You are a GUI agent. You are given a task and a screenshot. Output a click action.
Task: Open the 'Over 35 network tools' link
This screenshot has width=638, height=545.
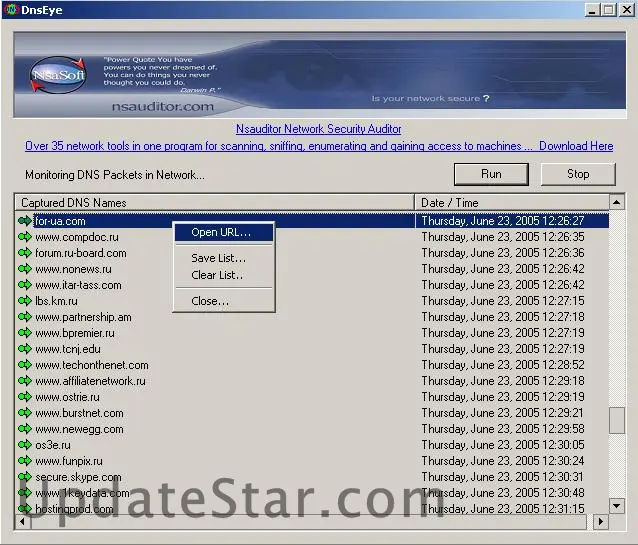pos(279,146)
